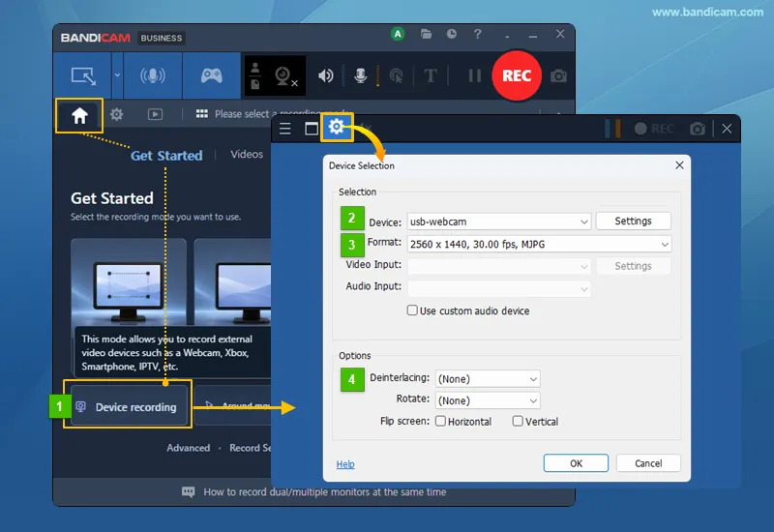Screen dimensions: 774x532
Task: Click the camera icon in device window
Action: tap(697, 130)
